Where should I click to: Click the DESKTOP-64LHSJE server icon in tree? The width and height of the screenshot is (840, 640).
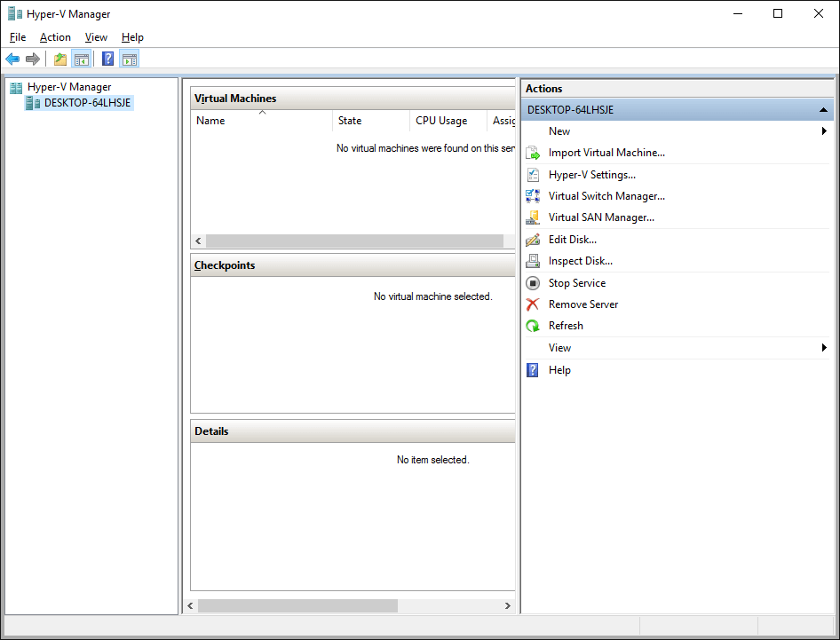pyautogui.click(x=33, y=103)
